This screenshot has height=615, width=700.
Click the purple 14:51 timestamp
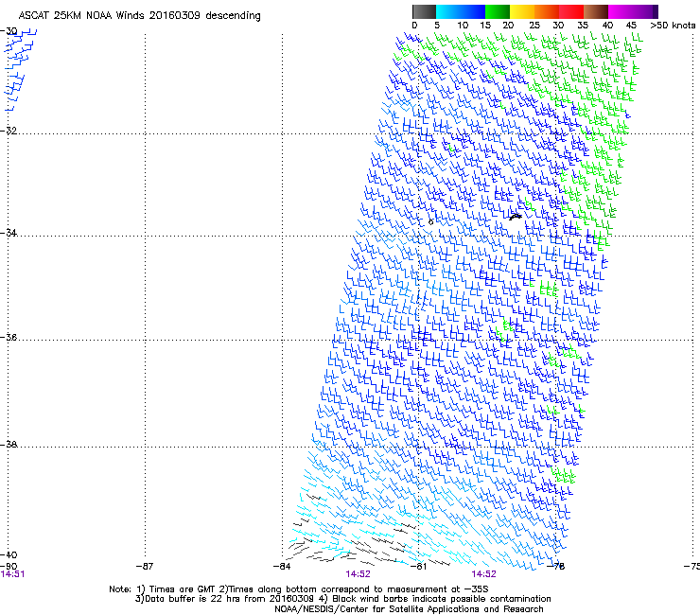(12, 574)
